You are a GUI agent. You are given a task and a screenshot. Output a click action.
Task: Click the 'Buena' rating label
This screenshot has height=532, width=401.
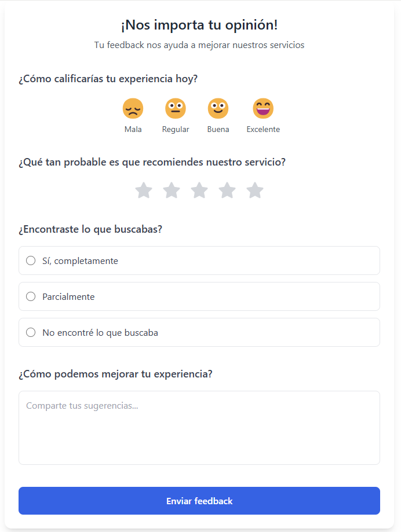218,130
